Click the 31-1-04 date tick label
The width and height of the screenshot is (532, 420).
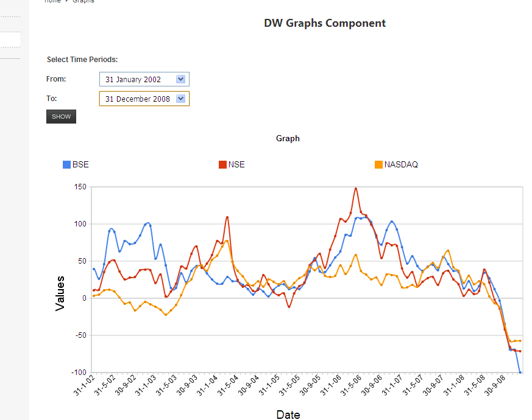(208, 385)
